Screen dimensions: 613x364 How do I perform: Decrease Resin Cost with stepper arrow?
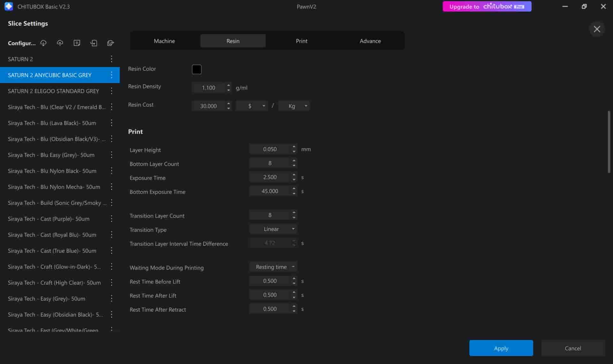229,109
